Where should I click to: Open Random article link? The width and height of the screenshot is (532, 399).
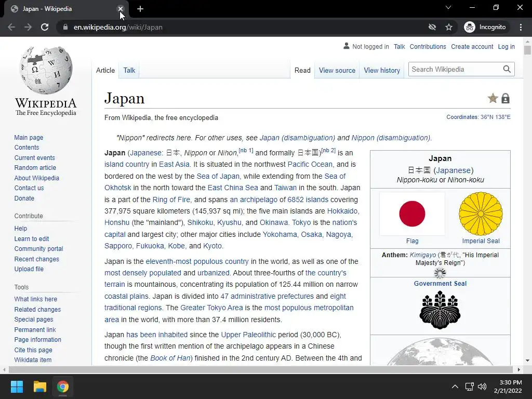click(35, 168)
